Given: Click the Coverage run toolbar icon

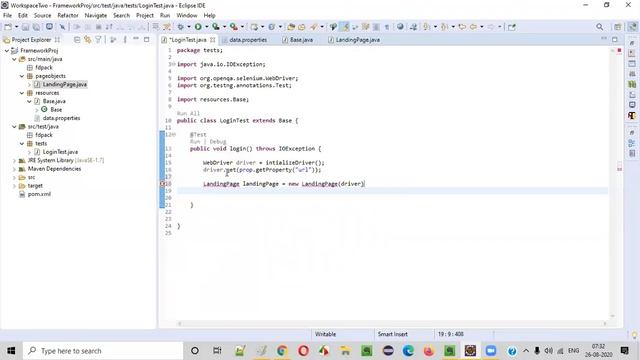Looking at the screenshot, I should click(x=216, y=27).
